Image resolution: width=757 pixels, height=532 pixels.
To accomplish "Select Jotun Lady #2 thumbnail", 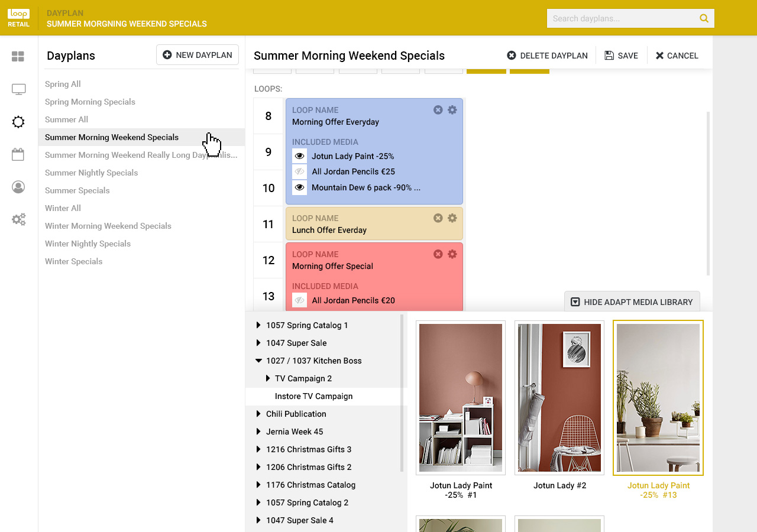I will pos(559,398).
